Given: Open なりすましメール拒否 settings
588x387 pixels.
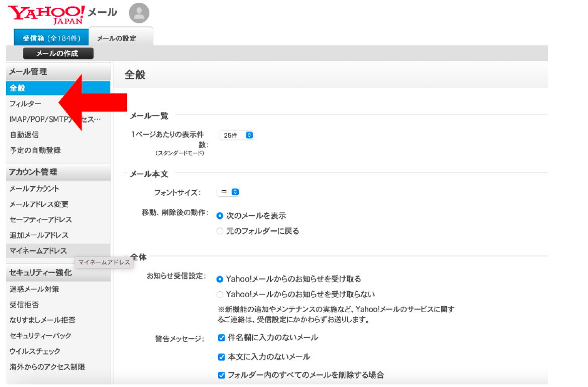Looking at the screenshot, I should (42, 320).
